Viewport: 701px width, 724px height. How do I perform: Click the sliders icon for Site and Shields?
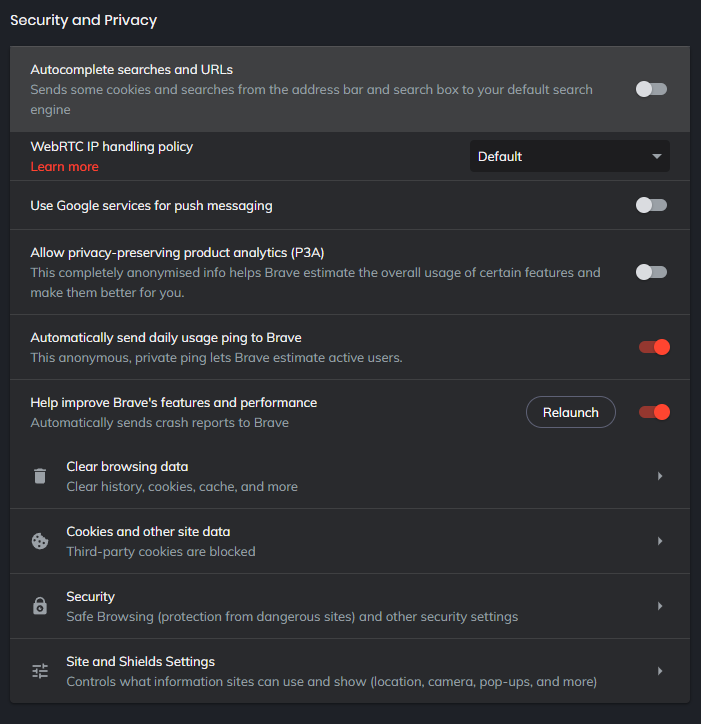point(40,671)
